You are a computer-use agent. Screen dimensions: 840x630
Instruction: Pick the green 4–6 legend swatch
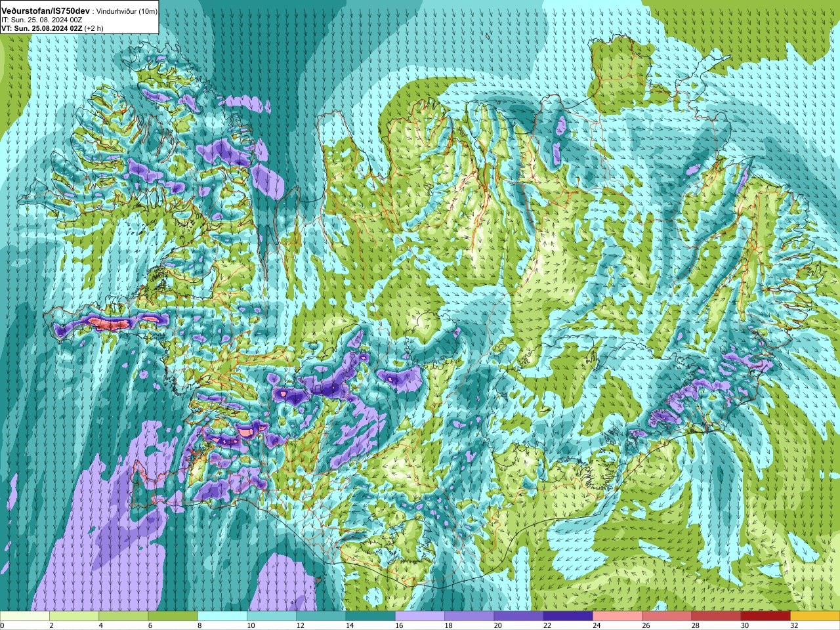[x=123, y=616]
